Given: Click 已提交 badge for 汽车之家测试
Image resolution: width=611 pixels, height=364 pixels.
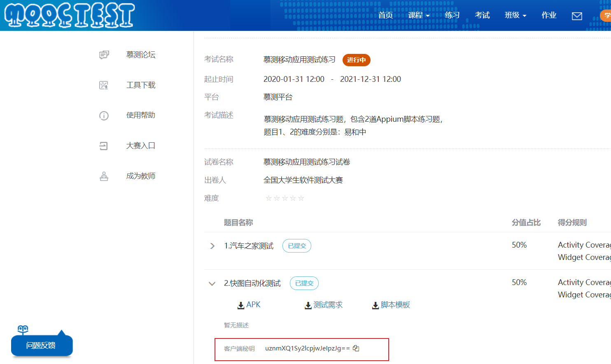Looking at the screenshot, I should click(x=297, y=246).
